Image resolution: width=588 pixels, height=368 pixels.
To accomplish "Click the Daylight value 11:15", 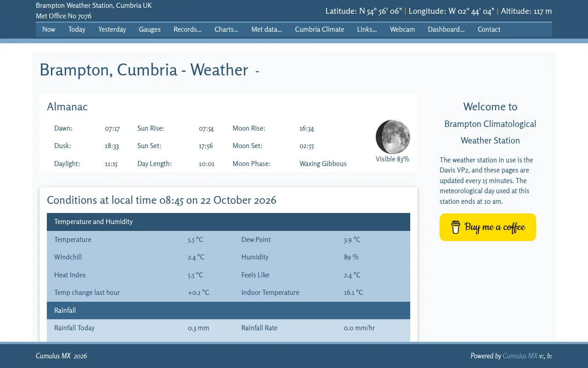I will (x=111, y=164).
